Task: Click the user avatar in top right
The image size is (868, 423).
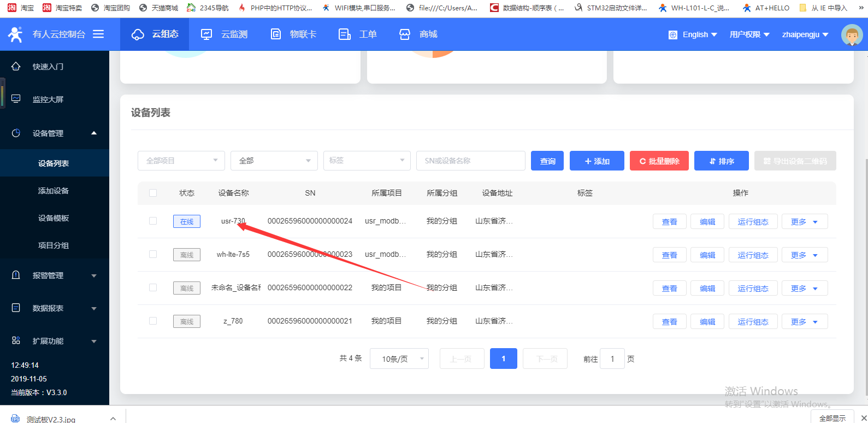Action: [x=852, y=35]
